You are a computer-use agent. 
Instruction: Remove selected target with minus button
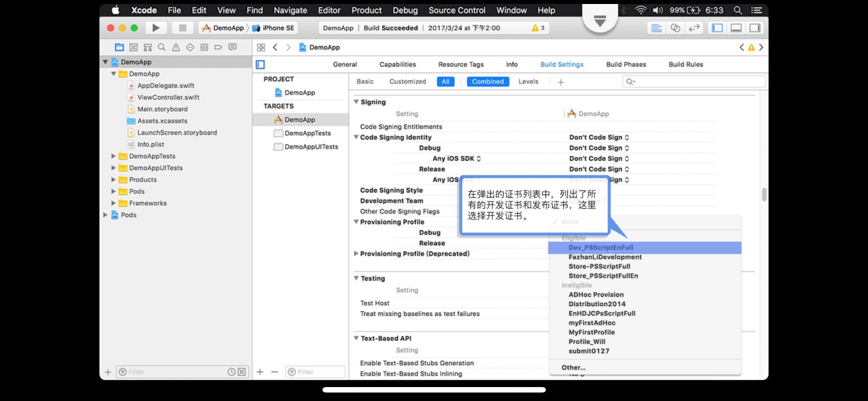(274, 372)
